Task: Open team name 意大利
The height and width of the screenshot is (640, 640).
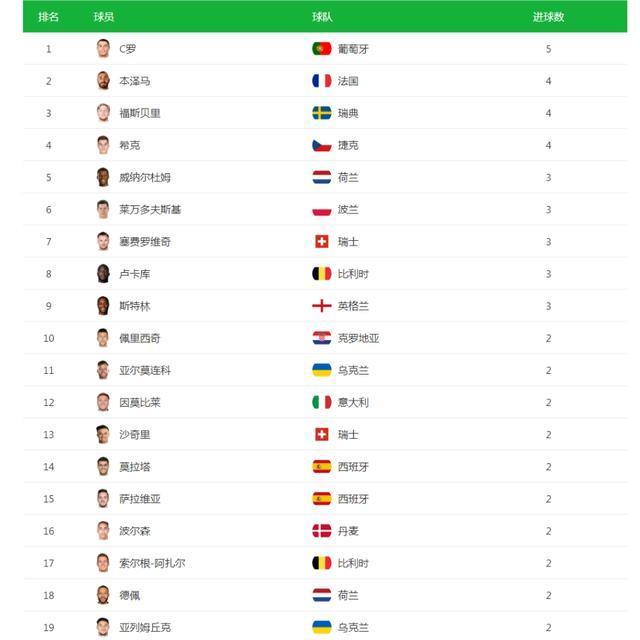Action: pos(353,402)
